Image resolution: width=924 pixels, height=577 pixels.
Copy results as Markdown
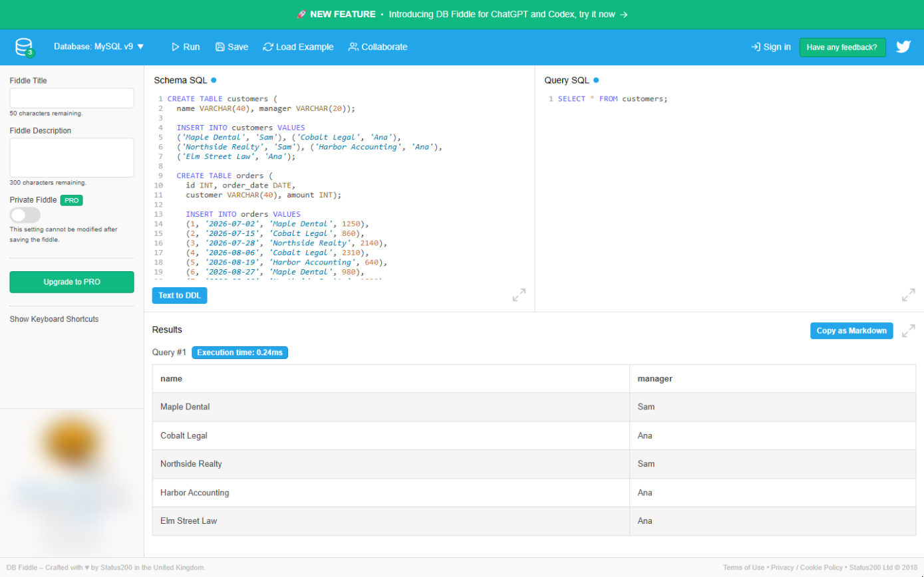coord(851,331)
